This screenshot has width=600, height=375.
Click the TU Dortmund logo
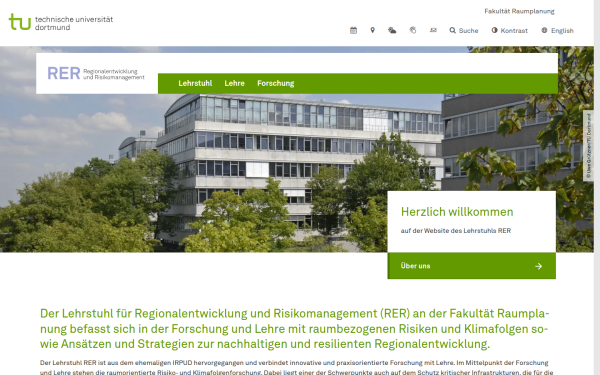click(61, 23)
